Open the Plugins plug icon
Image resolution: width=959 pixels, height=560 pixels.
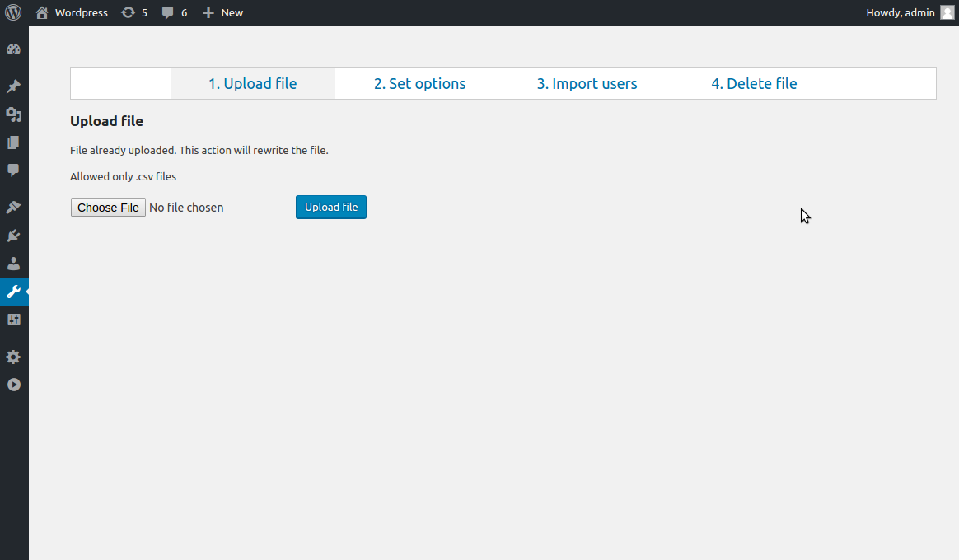13,236
